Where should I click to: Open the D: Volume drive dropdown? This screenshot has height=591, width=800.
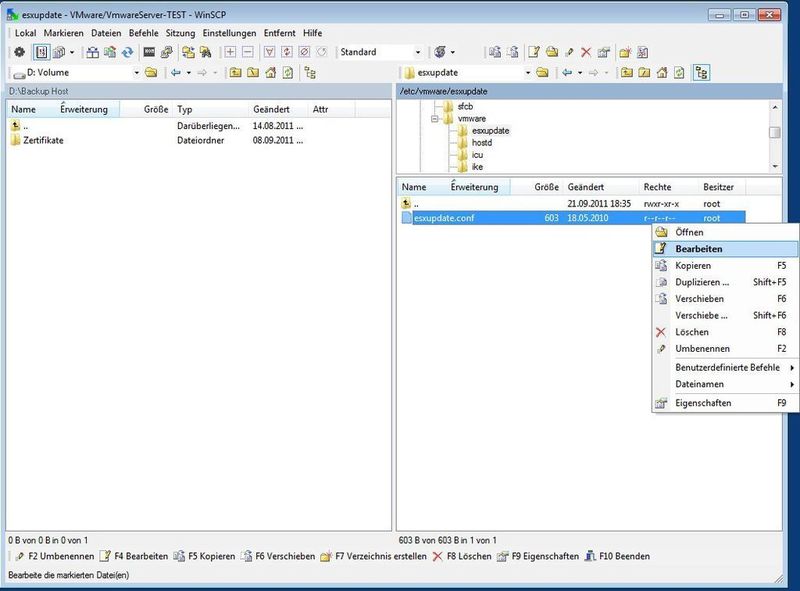pyautogui.click(x=136, y=73)
